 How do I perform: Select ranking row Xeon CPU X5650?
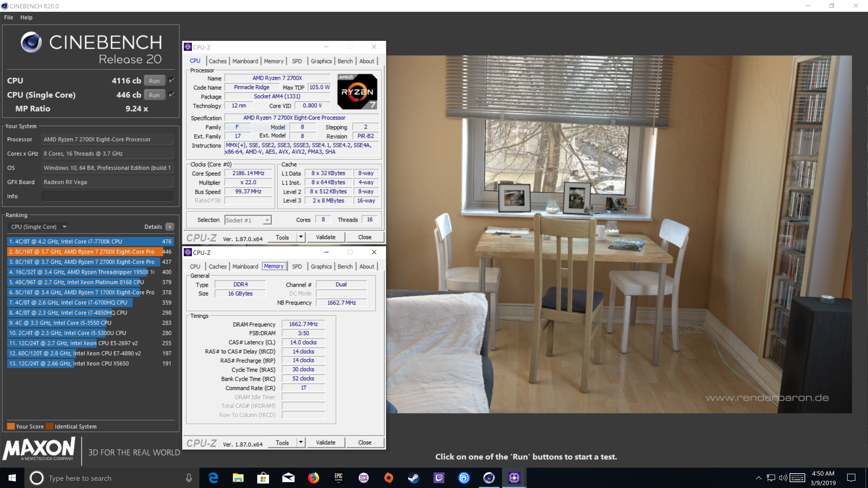pyautogui.click(x=90, y=363)
